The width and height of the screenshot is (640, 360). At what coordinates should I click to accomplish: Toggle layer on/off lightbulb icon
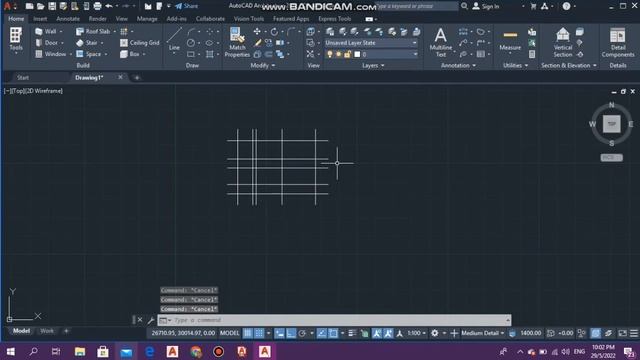point(329,54)
